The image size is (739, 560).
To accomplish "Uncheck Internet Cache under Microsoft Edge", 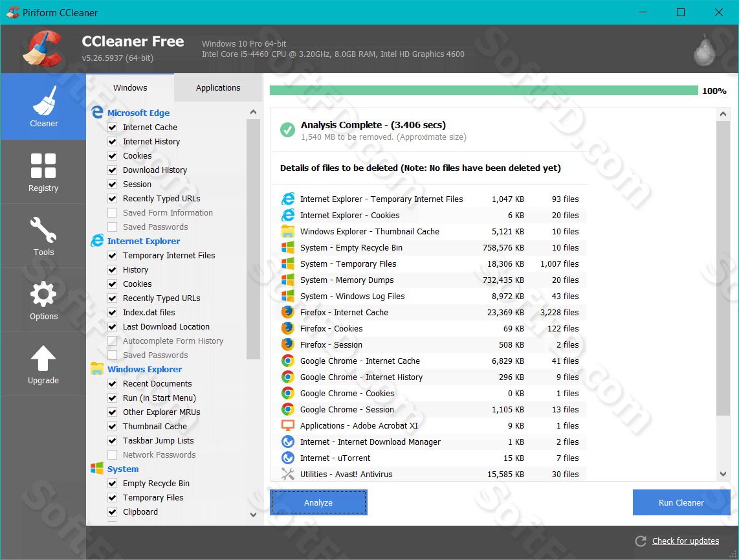I will click(x=112, y=128).
